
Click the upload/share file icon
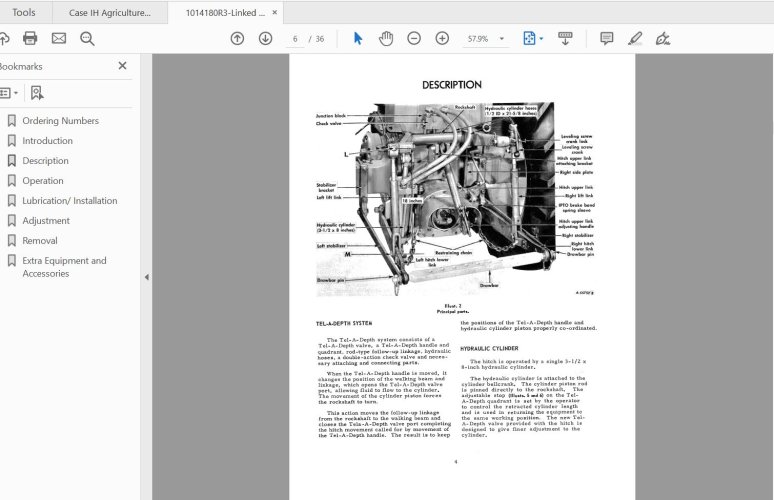pos(4,38)
